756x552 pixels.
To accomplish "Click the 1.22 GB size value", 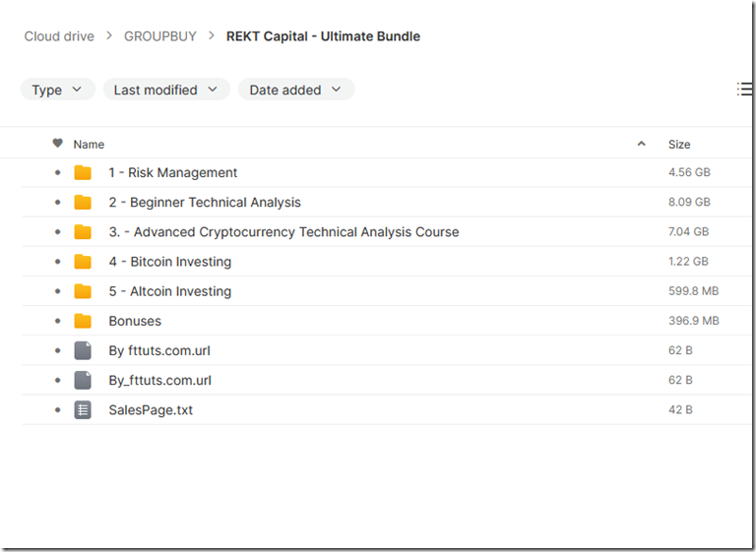I will click(688, 262).
